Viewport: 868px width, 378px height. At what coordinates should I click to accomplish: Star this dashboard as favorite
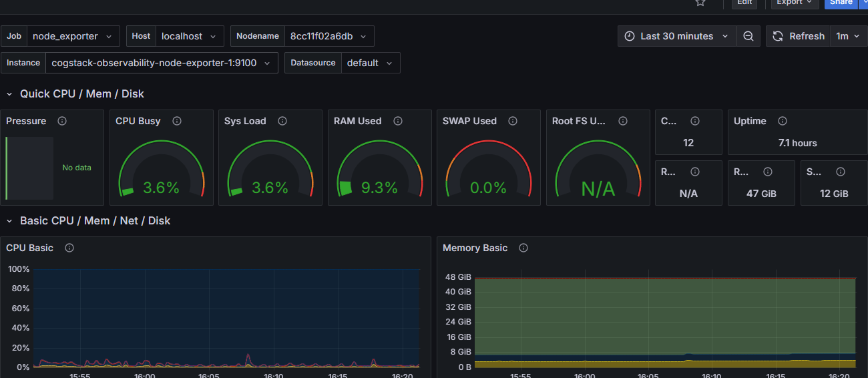coord(700,3)
